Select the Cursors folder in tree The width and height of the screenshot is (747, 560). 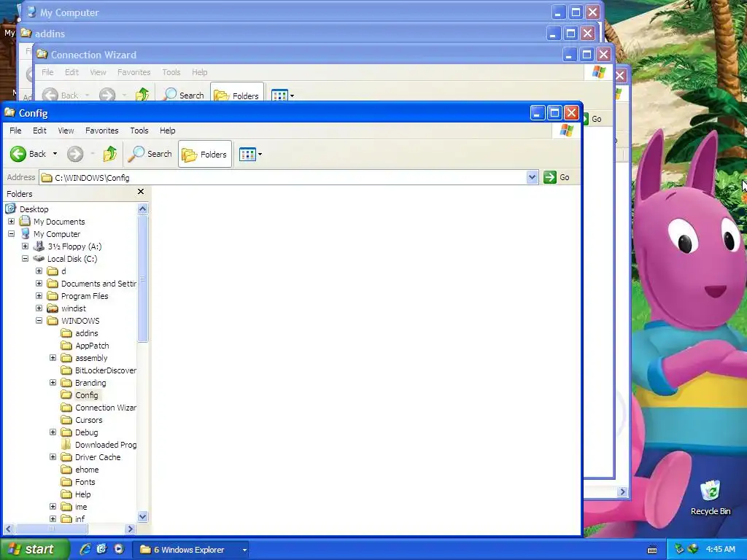(x=88, y=419)
